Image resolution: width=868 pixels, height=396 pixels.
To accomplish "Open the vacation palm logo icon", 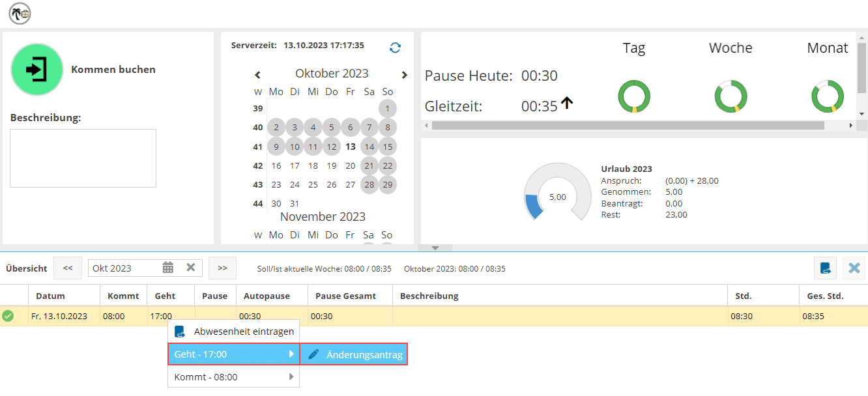I will [x=20, y=13].
